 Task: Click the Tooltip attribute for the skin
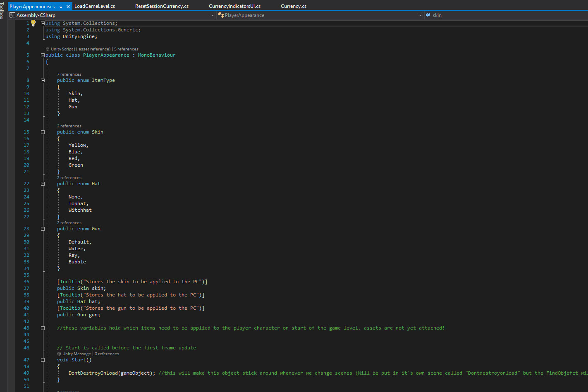[132, 282]
